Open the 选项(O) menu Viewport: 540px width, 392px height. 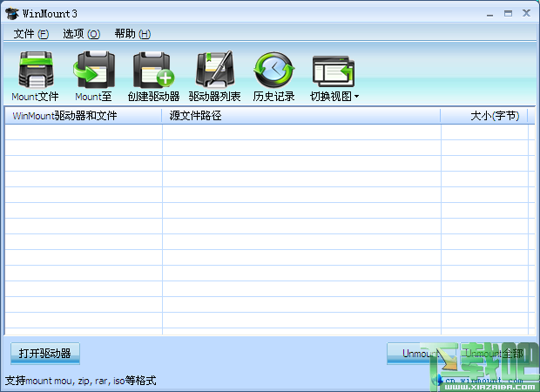82,34
